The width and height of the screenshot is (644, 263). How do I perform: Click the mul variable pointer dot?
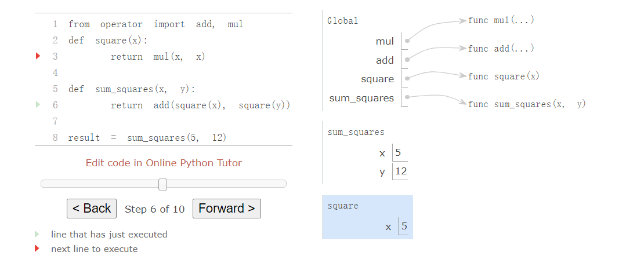407,41
